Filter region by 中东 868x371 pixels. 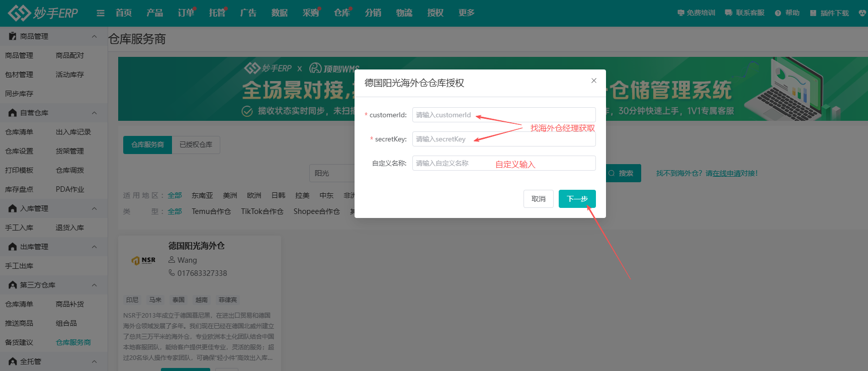point(326,195)
